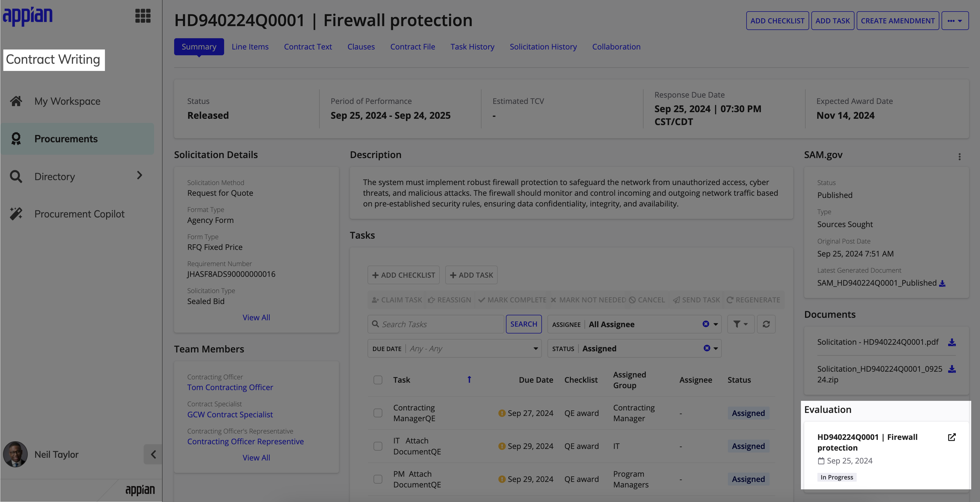The height and width of the screenshot is (502, 980).
Task: Open the task filter funnel menu
Action: 740,324
